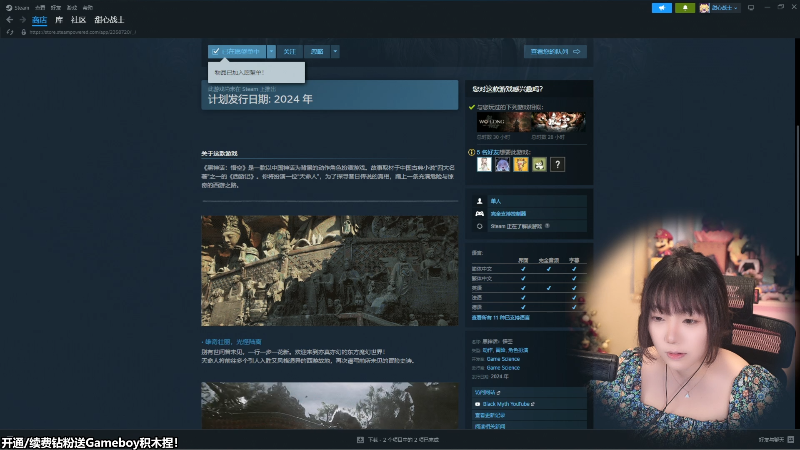Click the friends chat icon at bottom right
This screenshot has width=800, height=450.
point(791,439)
